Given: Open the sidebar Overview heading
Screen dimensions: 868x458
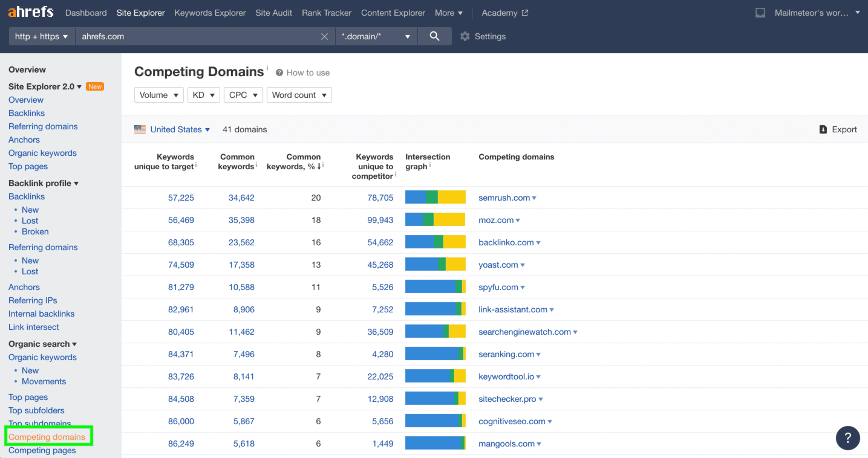Looking at the screenshot, I should (x=27, y=69).
